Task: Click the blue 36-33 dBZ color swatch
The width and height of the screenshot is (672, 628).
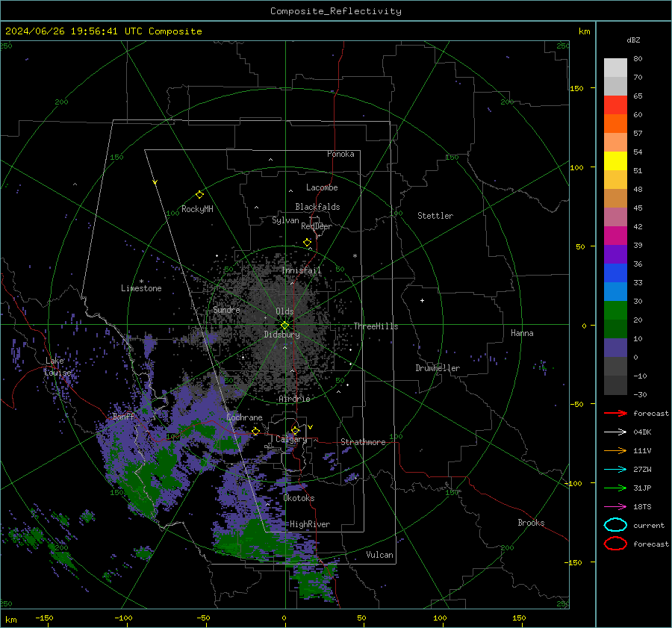Action: pos(615,273)
